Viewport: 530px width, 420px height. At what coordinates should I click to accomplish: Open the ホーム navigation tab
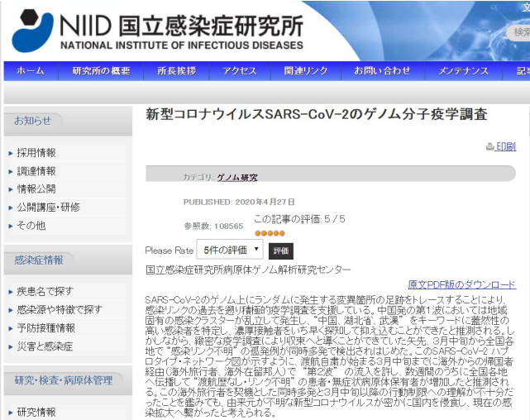[31, 71]
